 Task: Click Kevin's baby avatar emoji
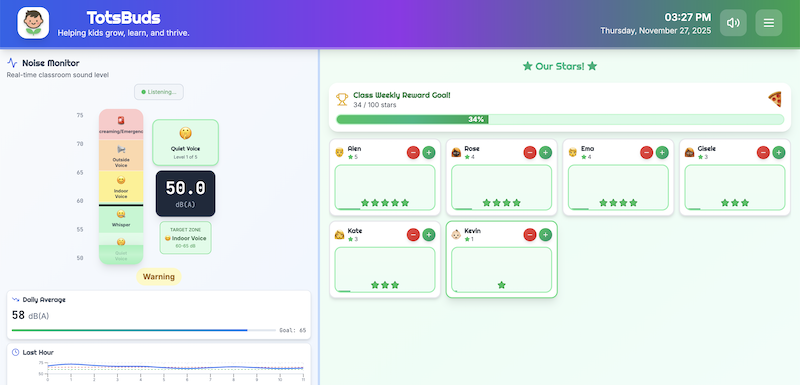point(456,235)
